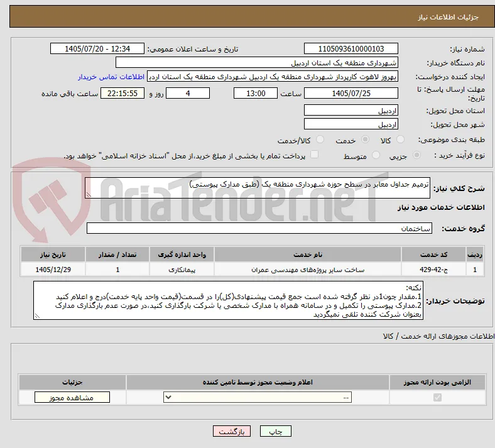
Task: Click the need number field 1105093610000103
Action: click(x=351, y=48)
